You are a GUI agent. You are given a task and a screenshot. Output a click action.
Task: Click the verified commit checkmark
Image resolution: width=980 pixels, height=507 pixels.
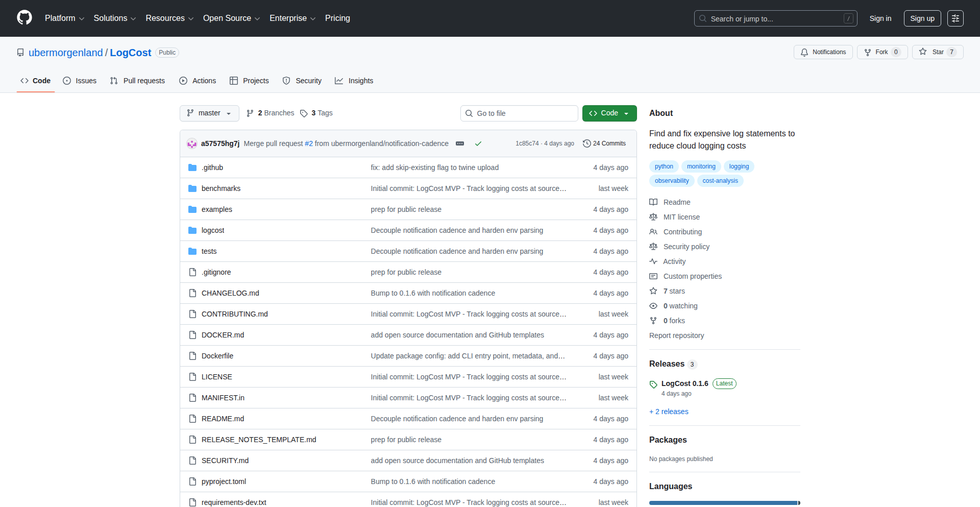pyautogui.click(x=478, y=143)
